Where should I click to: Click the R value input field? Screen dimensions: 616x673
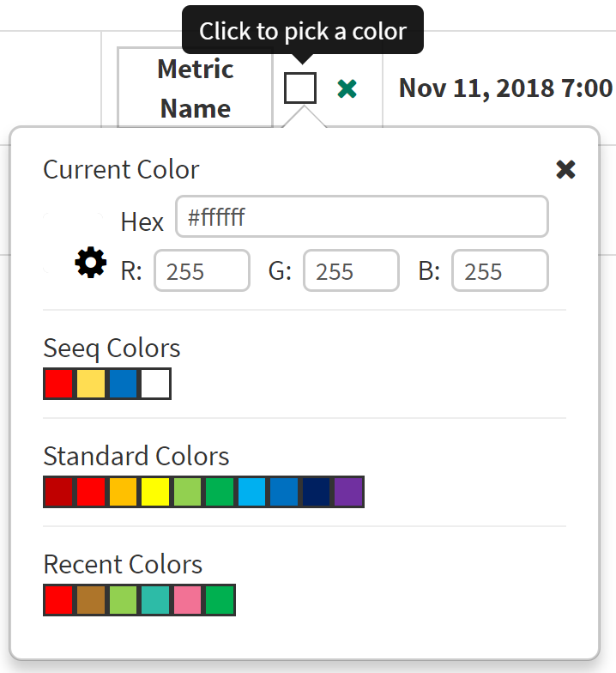click(202, 270)
